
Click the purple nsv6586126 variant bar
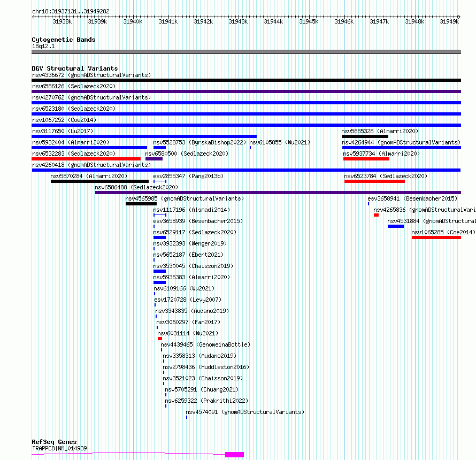coord(246,91)
